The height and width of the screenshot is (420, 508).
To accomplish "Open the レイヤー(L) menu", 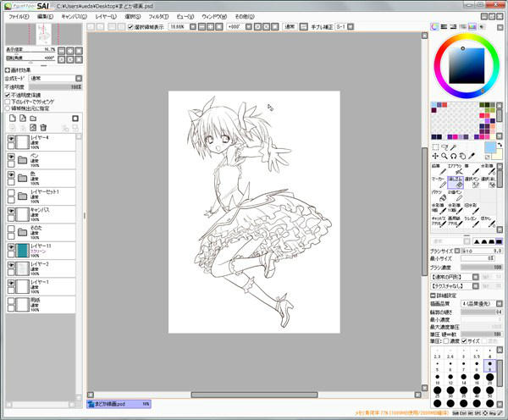I will point(106,17).
